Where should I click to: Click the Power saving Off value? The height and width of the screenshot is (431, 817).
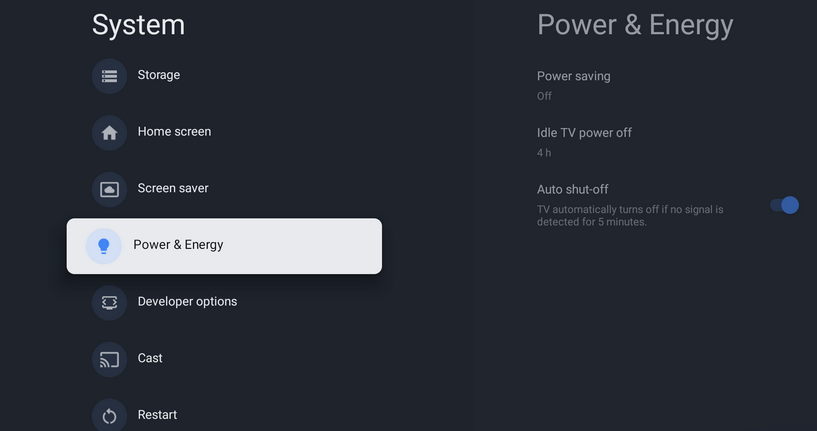click(x=544, y=96)
